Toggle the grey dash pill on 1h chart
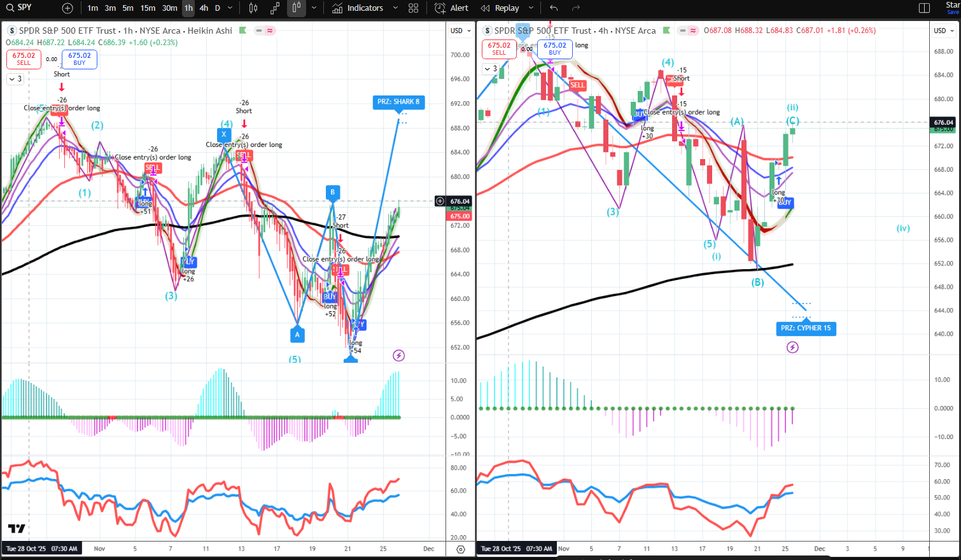 point(259,31)
